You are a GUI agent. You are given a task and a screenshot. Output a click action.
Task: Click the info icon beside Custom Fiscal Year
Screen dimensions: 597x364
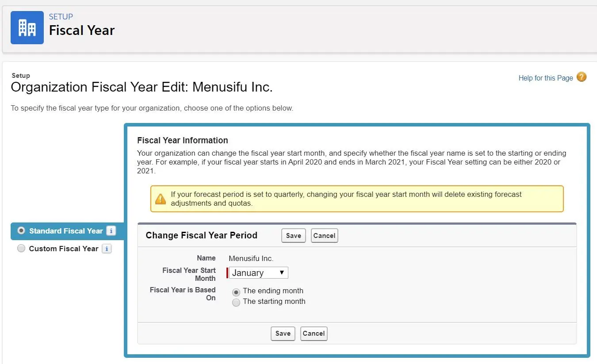[x=107, y=249]
